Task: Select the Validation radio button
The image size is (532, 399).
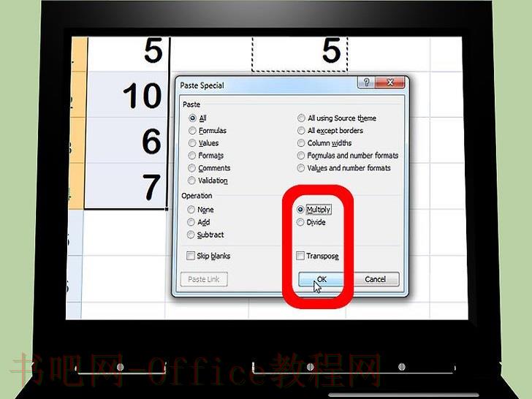Action: tap(191, 180)
